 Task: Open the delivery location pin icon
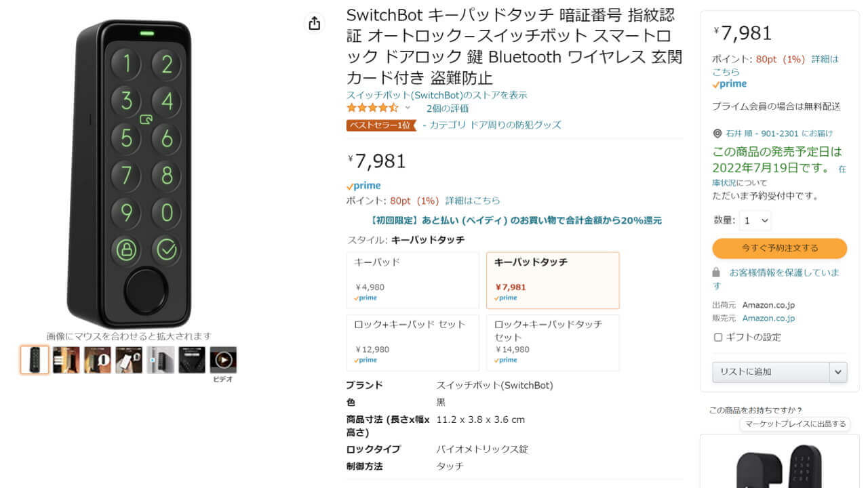718,133
